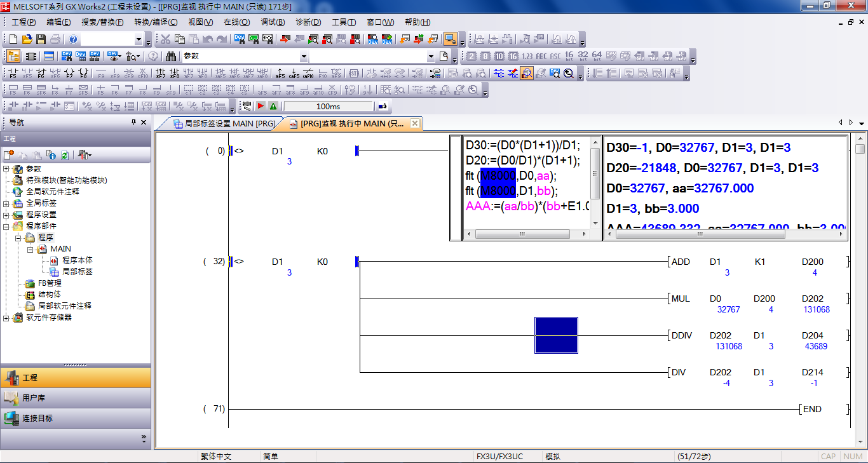Toggle the navigation window view button

tap(13, 56)
